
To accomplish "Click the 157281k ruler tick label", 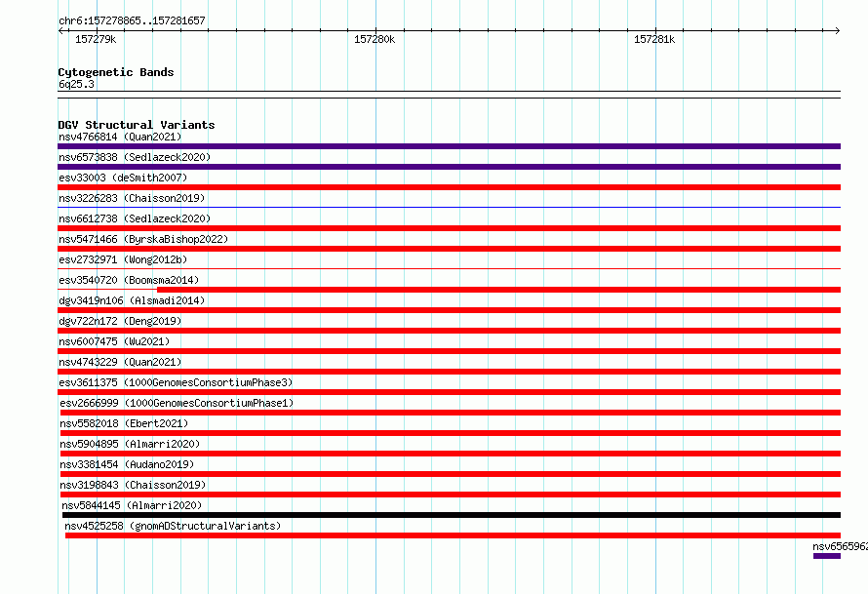I will 654,39.
